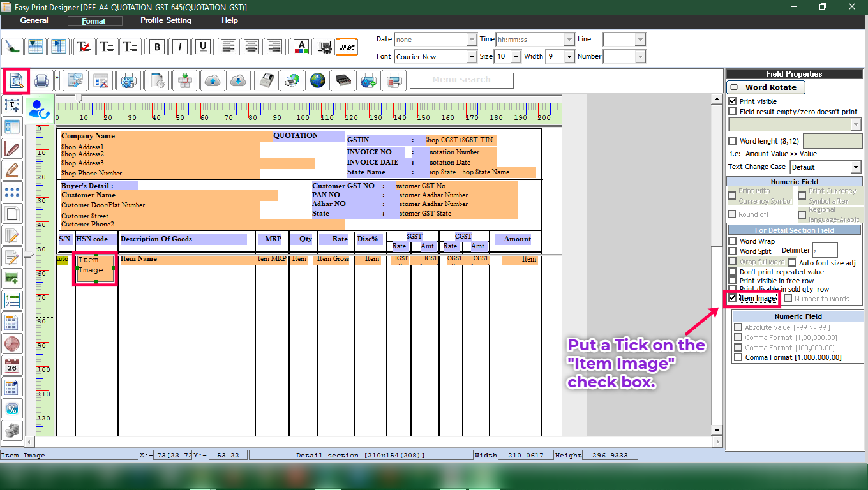Select the add text field tool
The width and height of the screenshot is (868, 490).
coord(13,105)
